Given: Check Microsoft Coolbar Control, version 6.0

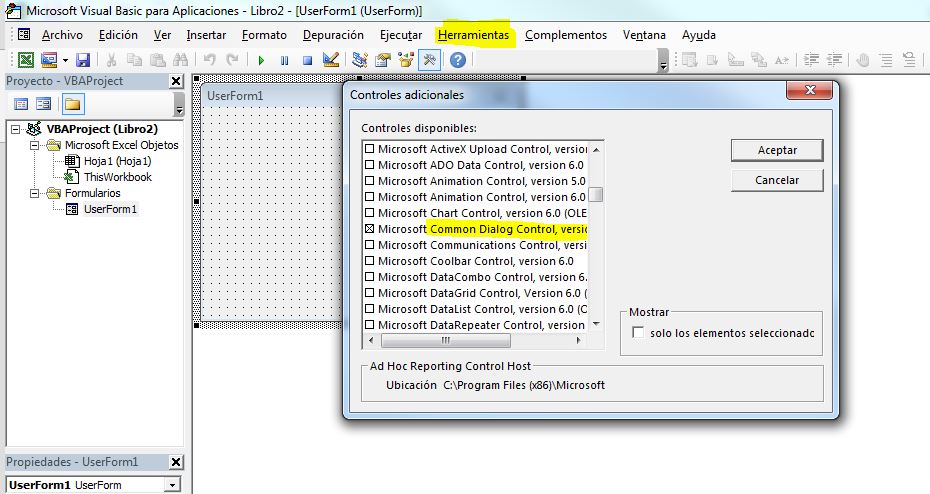Looking at the screenshot, I should click(370, 261).
